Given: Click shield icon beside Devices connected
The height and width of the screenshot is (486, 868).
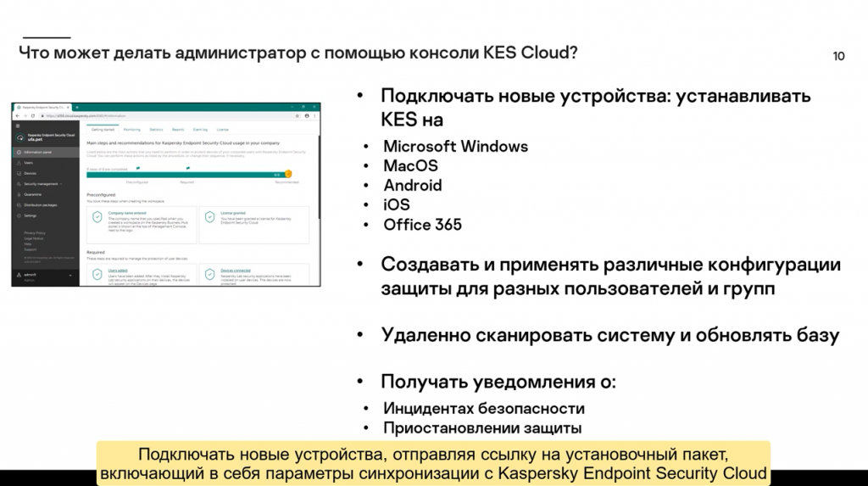Looking at the screenshot, I should pyautogui.click(x=210, y=274).
